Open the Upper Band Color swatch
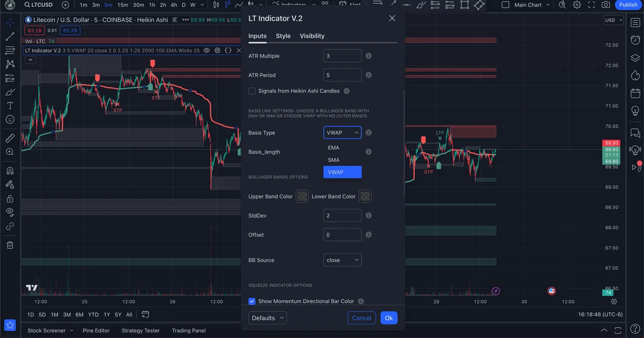This screenshot has height=338, width=644. 302,196
